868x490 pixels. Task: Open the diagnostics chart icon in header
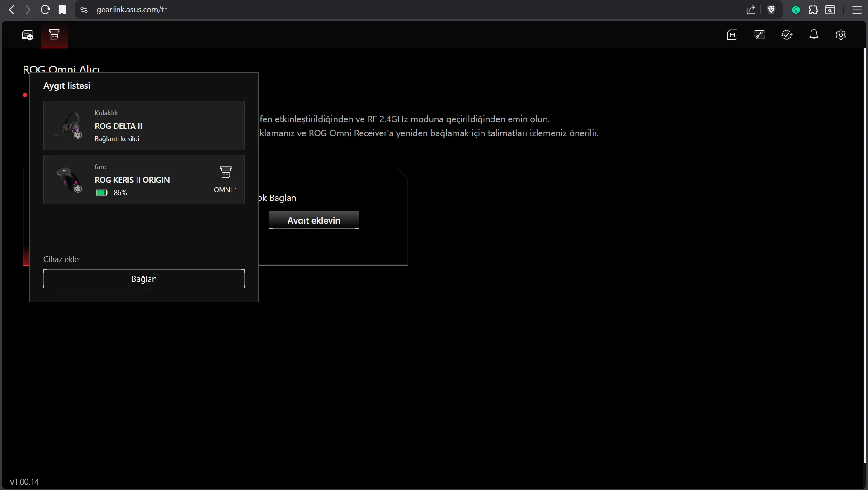(x=759, y=35)
